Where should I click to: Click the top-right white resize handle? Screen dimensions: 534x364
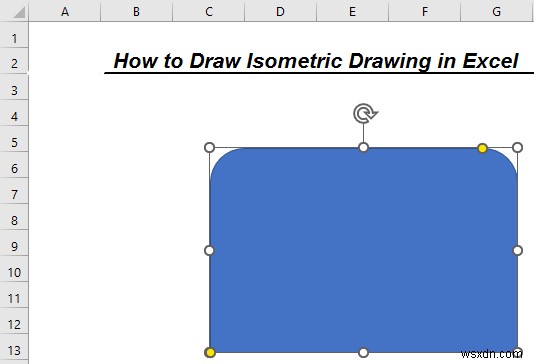[517, 147]
